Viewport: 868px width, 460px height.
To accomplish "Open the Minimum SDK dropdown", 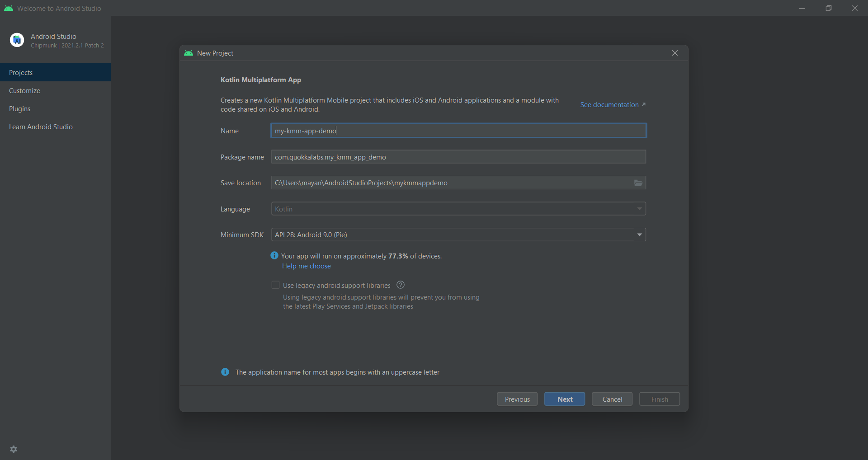I will 458,235.
